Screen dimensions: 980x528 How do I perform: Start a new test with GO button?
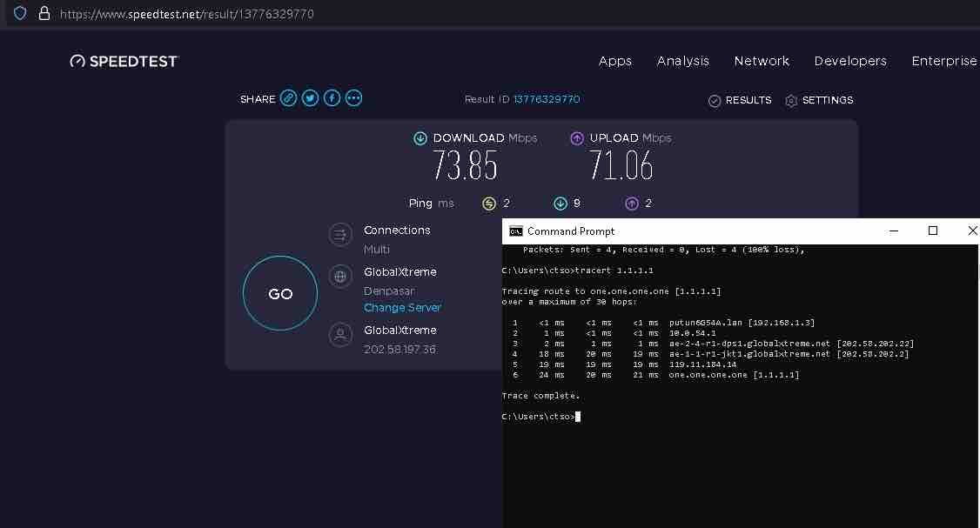(280, 293)
